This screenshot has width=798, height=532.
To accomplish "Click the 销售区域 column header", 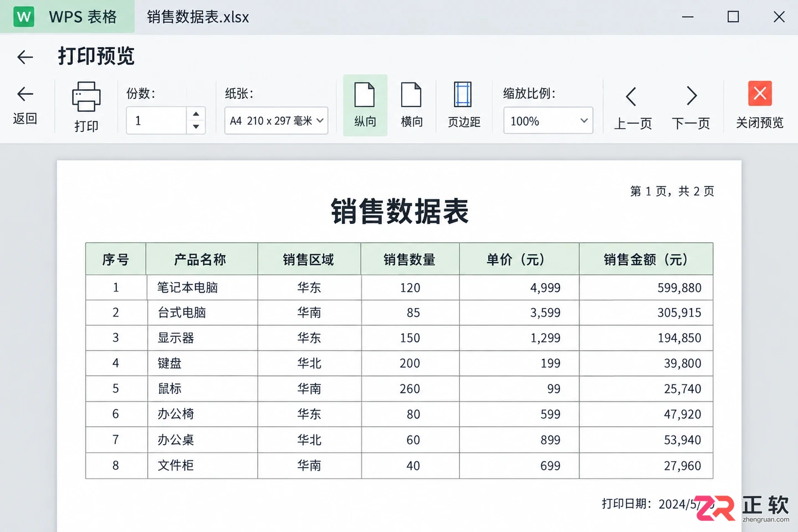I will [309, 259].
